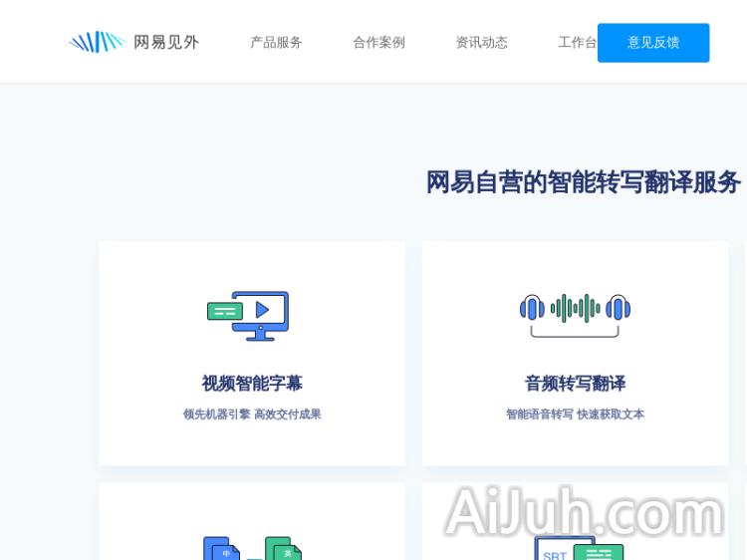Go to the 合作案例 page

(x=378, y=42)
